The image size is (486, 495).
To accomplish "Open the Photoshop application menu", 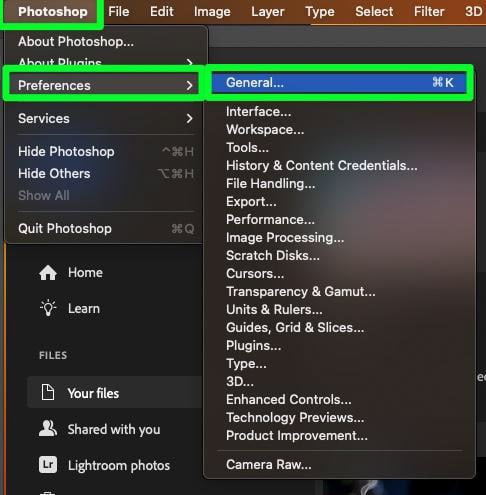I will point(53,12).
